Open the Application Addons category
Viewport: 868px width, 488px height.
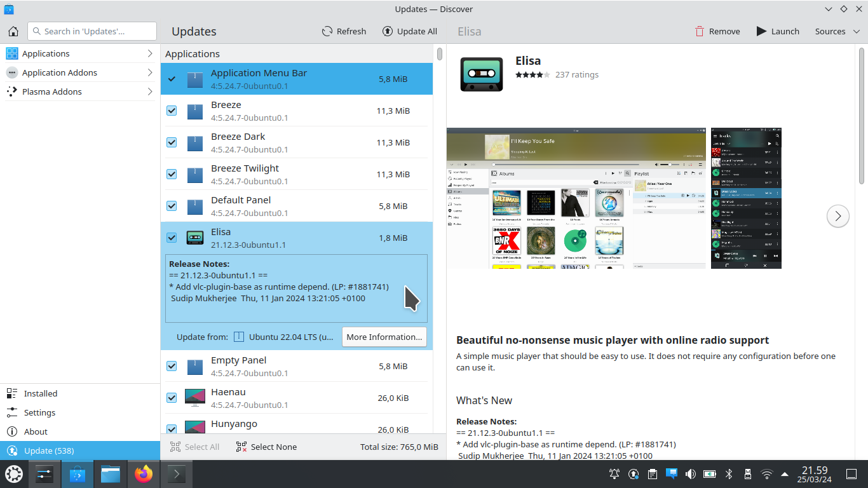[80, 72]
